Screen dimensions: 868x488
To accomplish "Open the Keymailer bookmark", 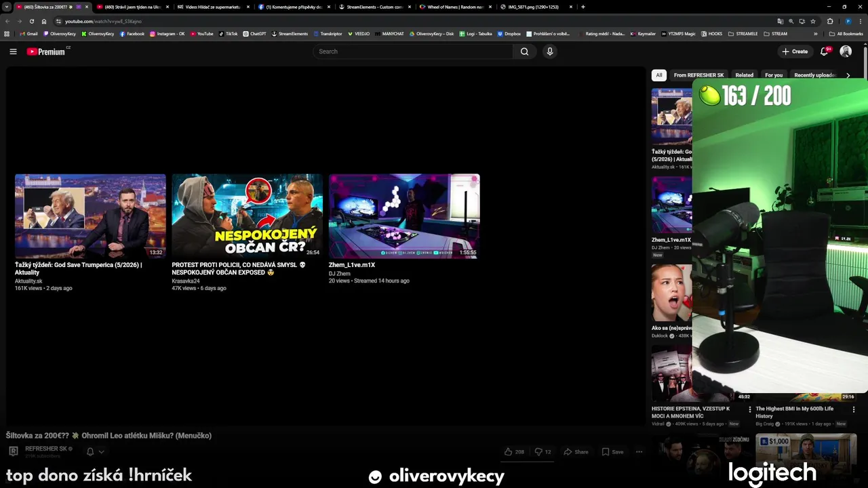I will click(x=644, y=33).
